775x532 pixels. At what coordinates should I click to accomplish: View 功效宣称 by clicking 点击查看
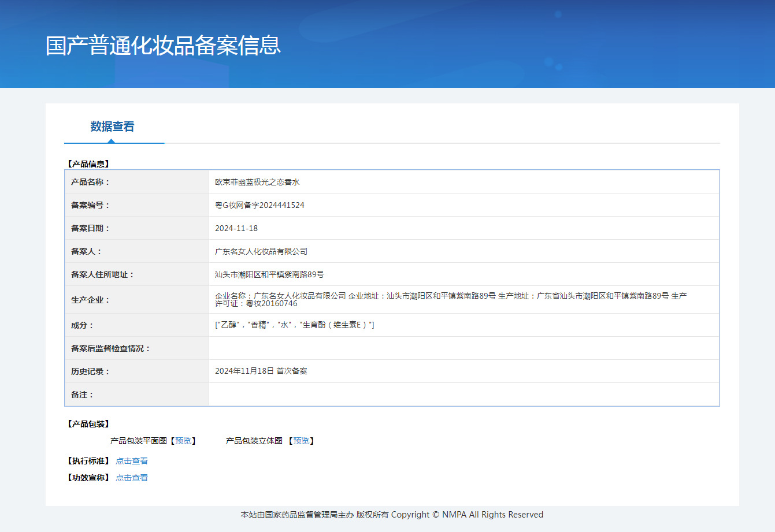(131, 477)
